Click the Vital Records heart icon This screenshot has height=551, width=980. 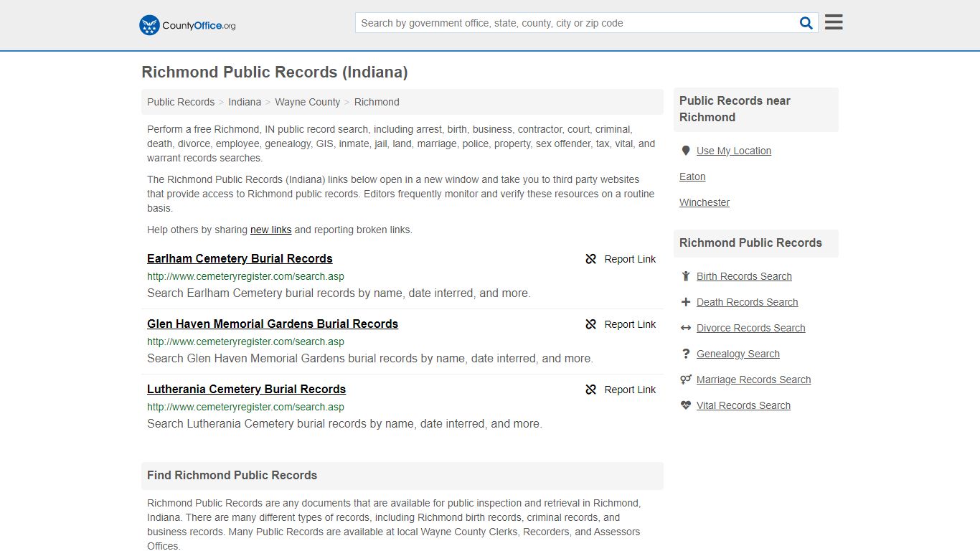(x=686, y=405)
